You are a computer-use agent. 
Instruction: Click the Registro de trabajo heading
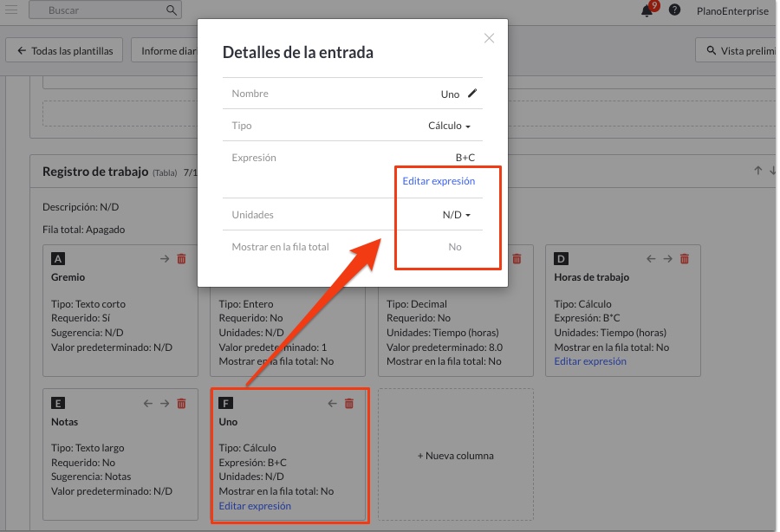(95, 172)
